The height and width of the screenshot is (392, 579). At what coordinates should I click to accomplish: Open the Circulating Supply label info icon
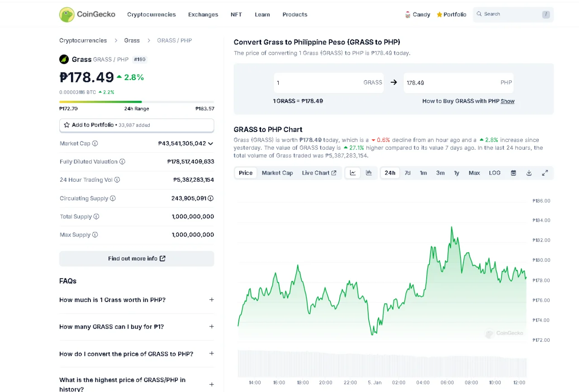coord(113,198)
